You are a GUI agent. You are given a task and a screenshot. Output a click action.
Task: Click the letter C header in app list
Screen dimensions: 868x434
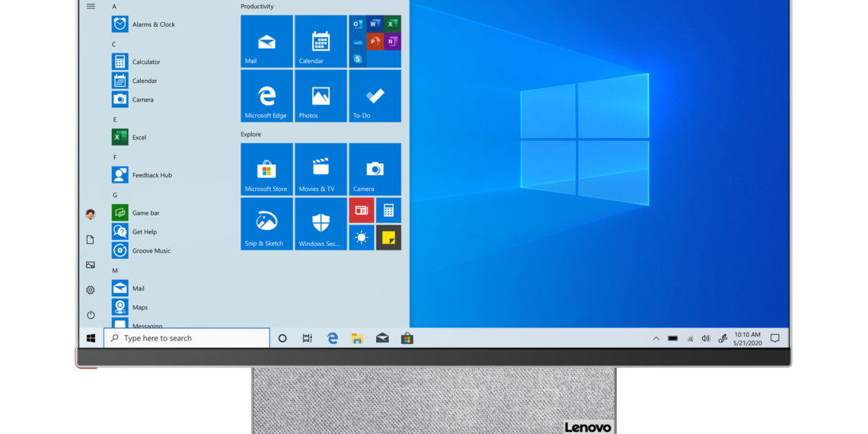click(114, 44)
